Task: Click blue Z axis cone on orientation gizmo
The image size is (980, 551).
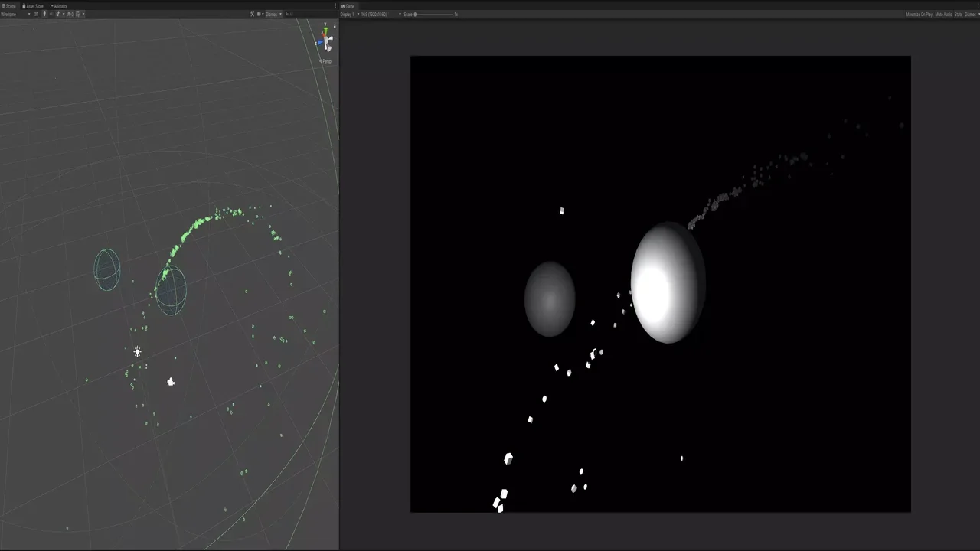Action: point(322,41)
